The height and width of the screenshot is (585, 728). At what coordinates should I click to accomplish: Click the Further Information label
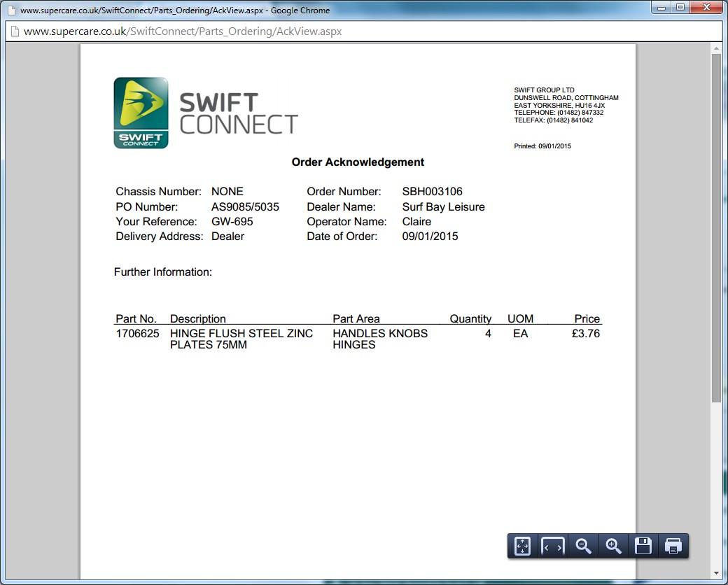click(x=163, y=272)
